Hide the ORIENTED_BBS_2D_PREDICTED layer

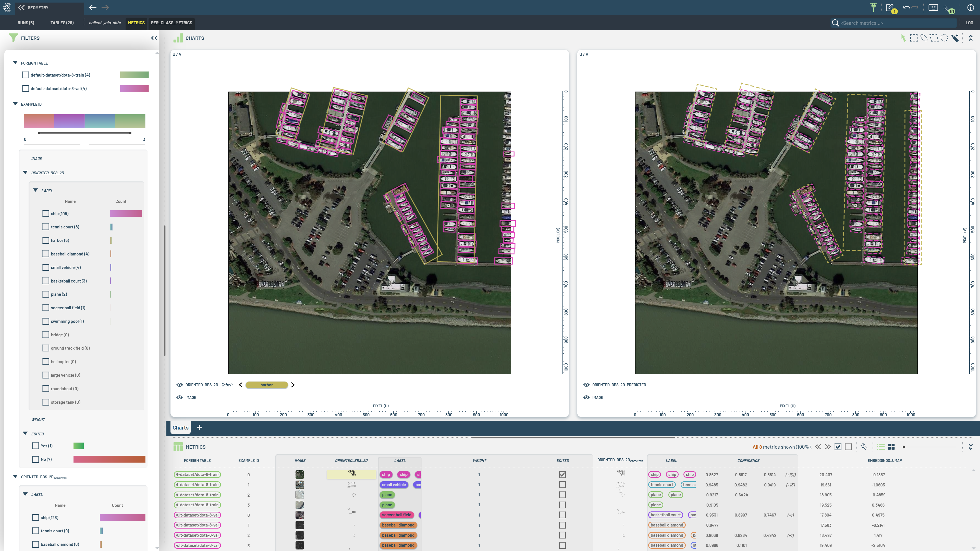586,385
